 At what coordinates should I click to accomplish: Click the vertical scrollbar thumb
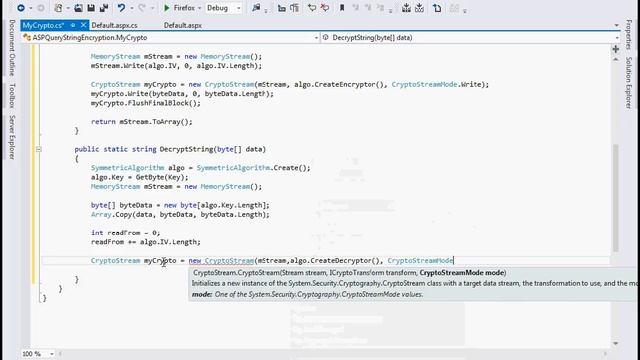pyautogui.click(x=616, y=198)
